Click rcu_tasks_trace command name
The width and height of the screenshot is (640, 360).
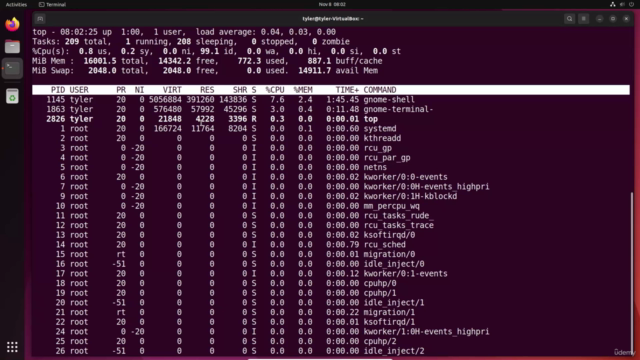[x=398, y=225]
